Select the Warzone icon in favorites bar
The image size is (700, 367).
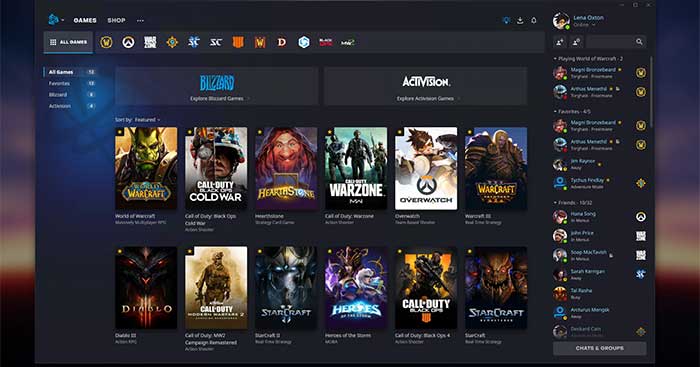click(x=150, y=42)
